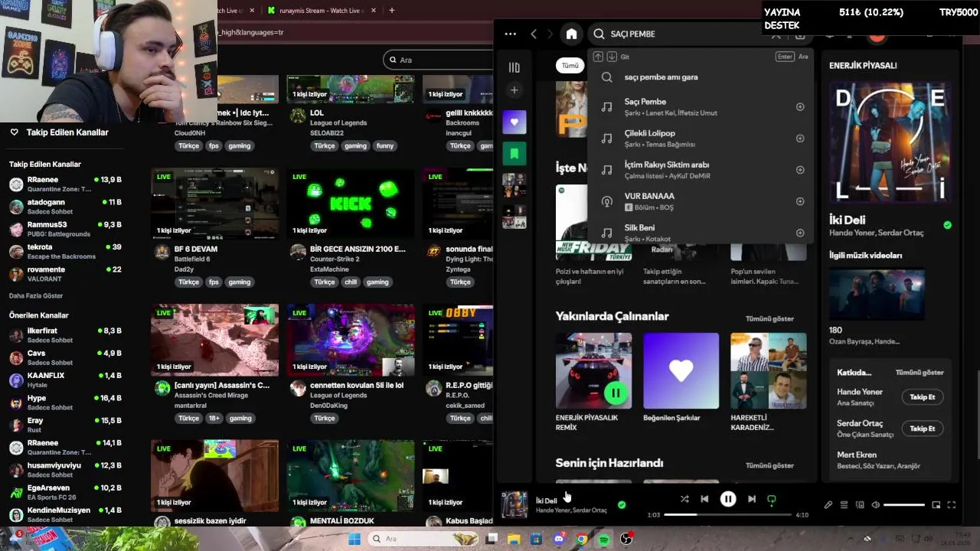Choose the Saçı Pembe song suggestion
This screenshot has width=980, height=551.
(700, 107)
